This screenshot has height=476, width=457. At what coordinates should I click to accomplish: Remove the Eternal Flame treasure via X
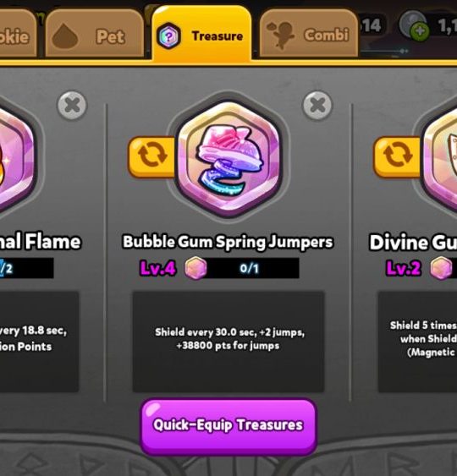point(72,105)
